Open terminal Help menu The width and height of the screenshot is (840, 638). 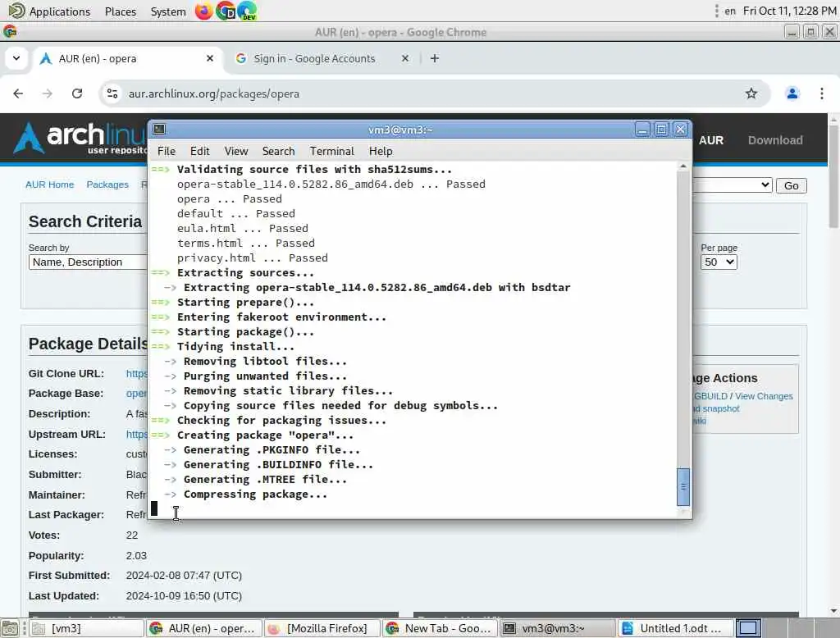[x=381, y=151]
